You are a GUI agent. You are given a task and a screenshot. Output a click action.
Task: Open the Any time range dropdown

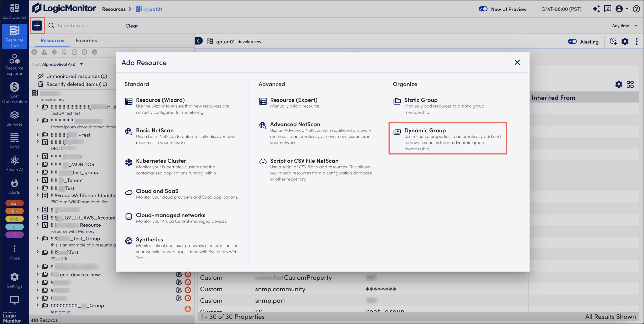coord(624,26)
